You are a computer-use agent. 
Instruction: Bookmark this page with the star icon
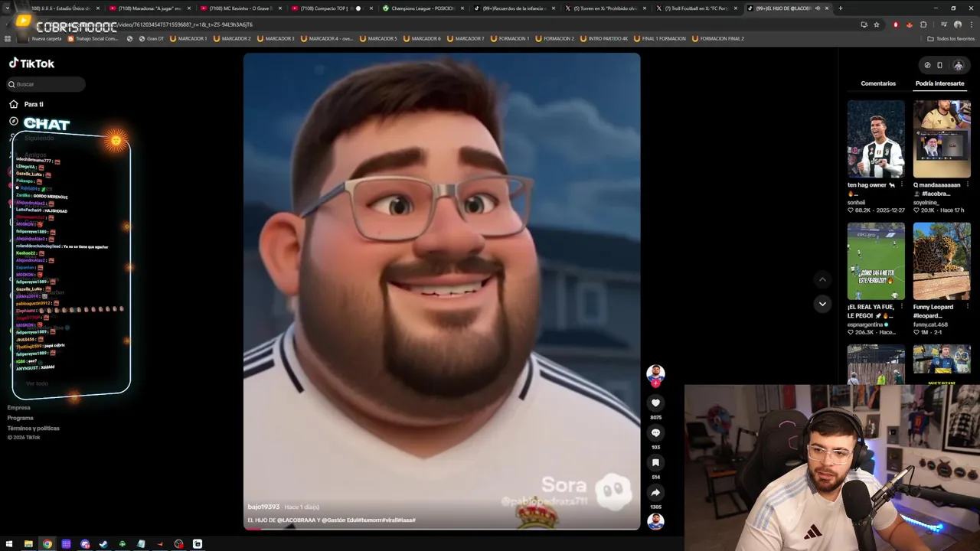(877, 24)
